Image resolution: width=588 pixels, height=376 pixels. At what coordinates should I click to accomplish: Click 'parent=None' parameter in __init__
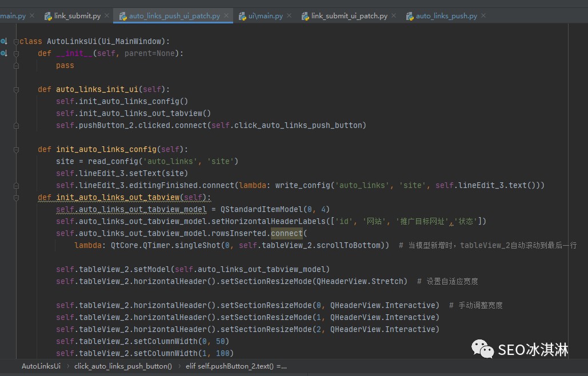150,53
